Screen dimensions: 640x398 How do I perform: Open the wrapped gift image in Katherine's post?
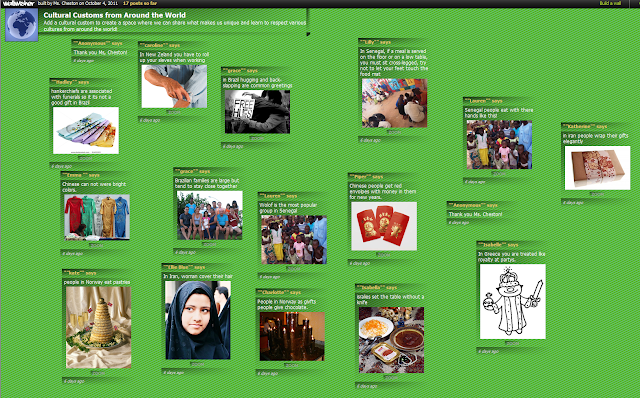click(598, 168)
